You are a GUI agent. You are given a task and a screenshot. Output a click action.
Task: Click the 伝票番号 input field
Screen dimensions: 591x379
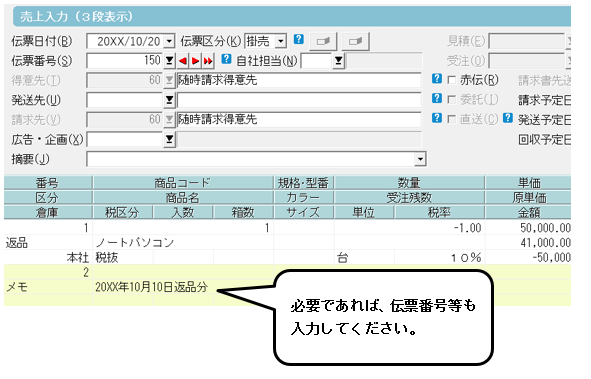[x=125, y=61]
